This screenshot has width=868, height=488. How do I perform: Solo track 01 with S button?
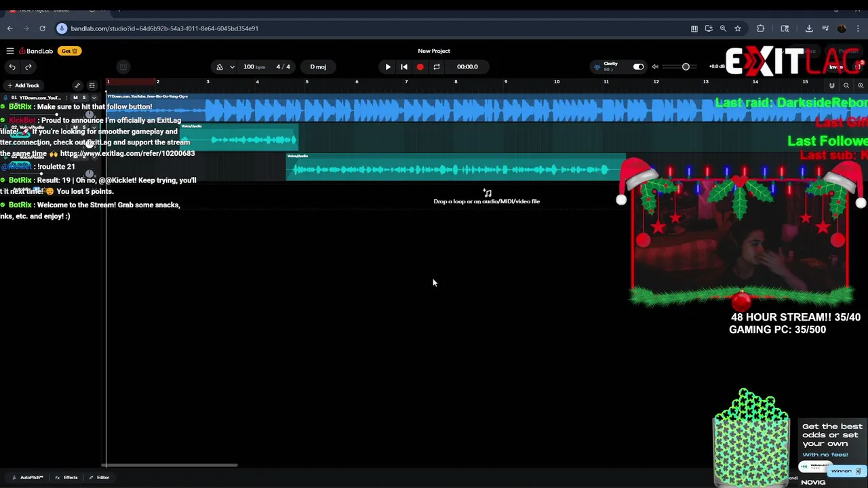[x=84, y=98]
